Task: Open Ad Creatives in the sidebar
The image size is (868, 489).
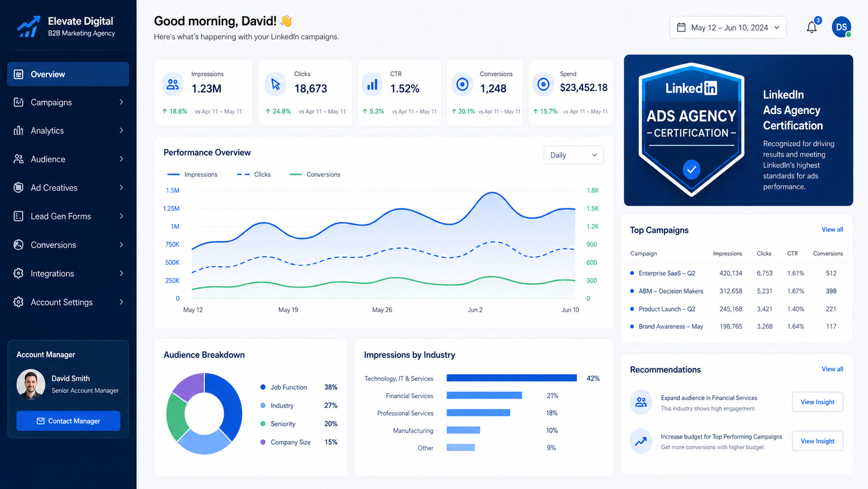Action: [68, 188]
